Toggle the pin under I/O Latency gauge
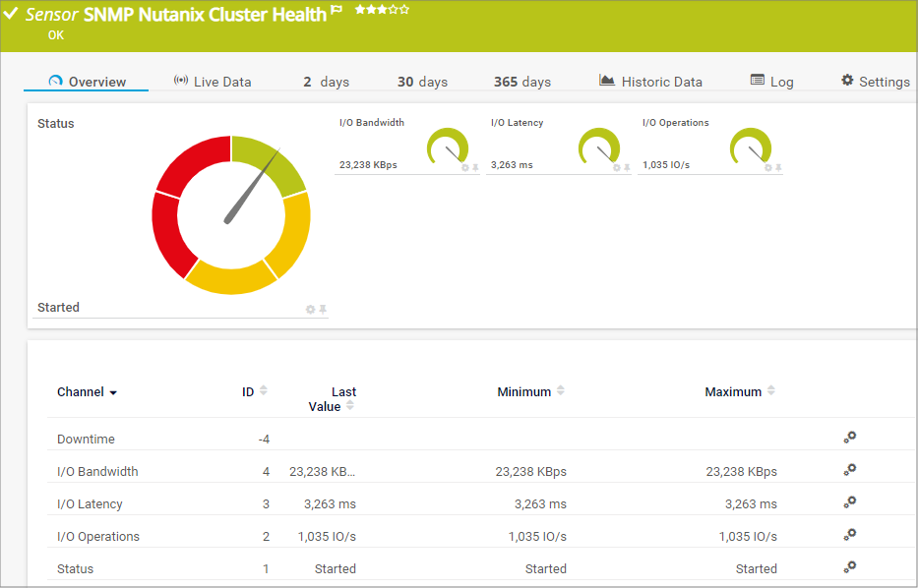Image resolution: width=918 pixels, height=588 pixels. [x=627, y=168]
